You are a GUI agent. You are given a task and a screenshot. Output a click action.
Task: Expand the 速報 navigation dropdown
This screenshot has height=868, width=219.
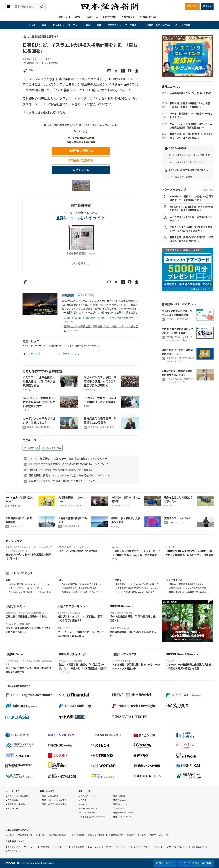(x=45, y=25)
